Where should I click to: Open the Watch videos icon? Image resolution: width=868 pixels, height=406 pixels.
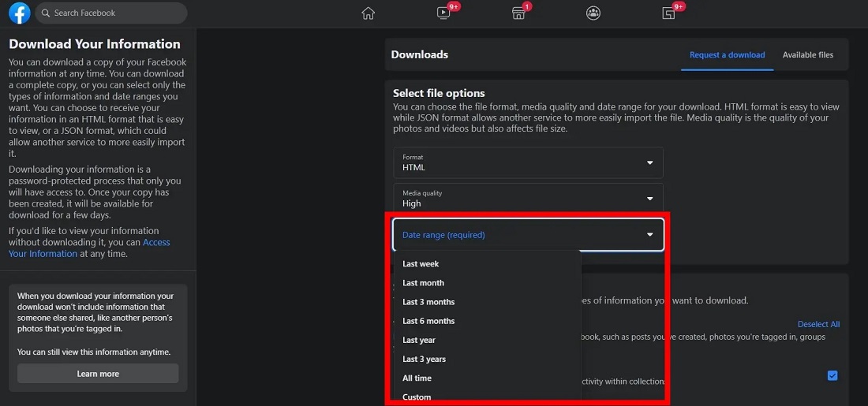[443, 13]
